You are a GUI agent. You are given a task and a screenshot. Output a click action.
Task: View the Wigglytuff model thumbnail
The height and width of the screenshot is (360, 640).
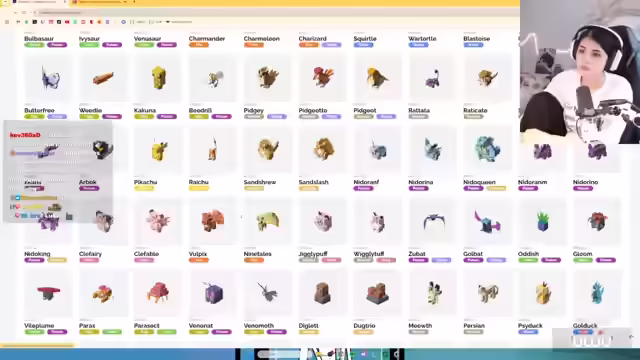[378, 221]
